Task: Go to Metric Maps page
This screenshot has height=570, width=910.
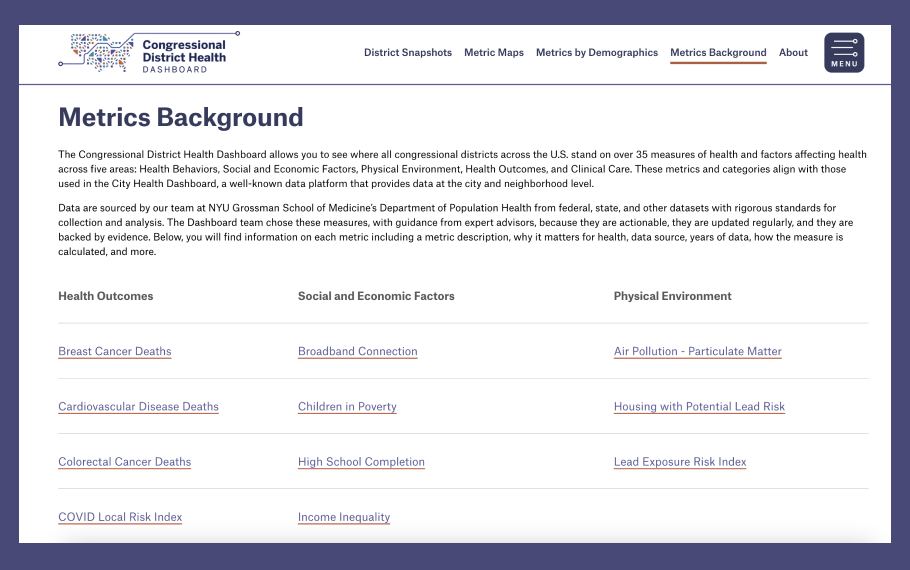Action: (x=494, y=53)
